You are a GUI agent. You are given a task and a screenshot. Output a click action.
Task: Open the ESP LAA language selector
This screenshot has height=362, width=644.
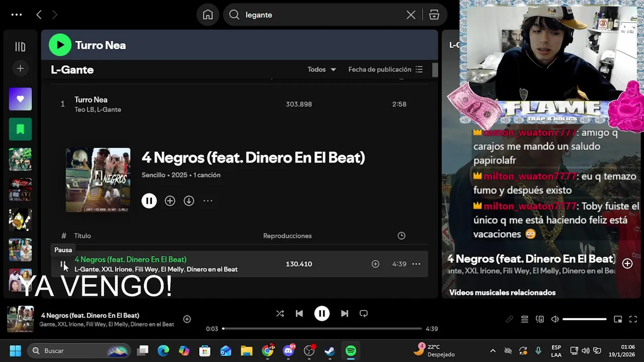click(x=556, y=350)
